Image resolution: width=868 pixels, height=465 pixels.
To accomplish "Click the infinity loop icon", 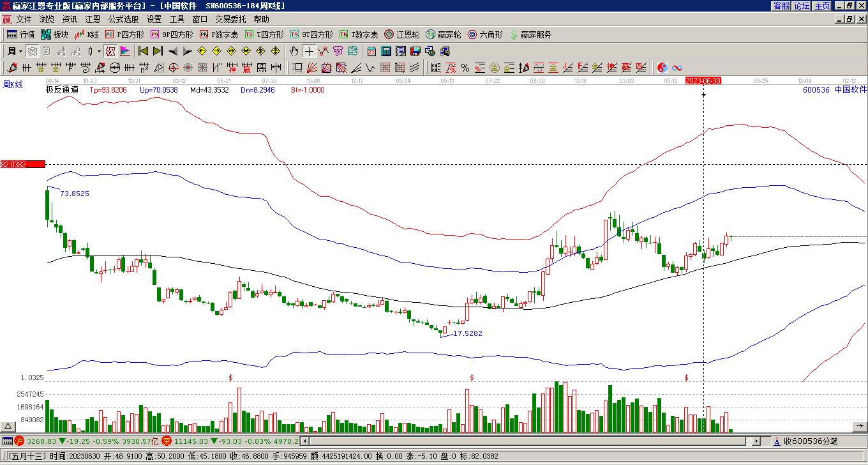I will tap(677, 68).
